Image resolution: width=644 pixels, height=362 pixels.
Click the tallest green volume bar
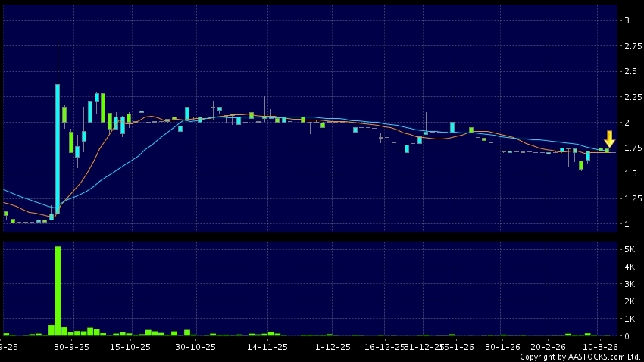58,290
